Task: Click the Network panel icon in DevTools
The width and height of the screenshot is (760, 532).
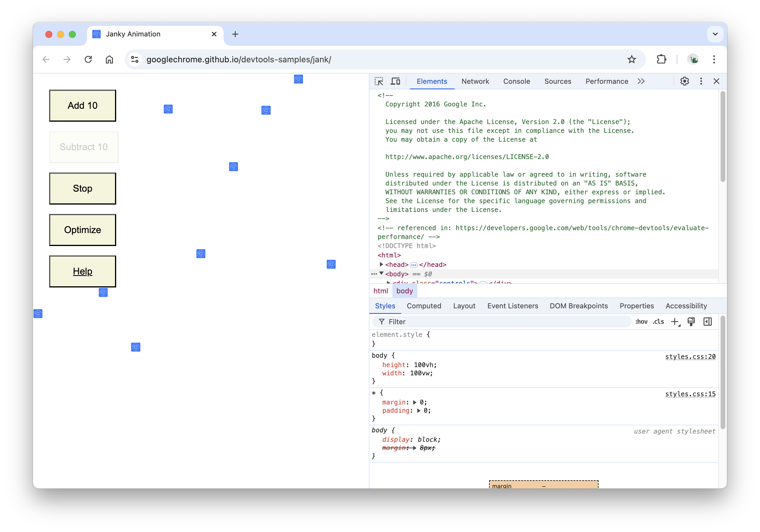Action: click(x=475, y=81)
